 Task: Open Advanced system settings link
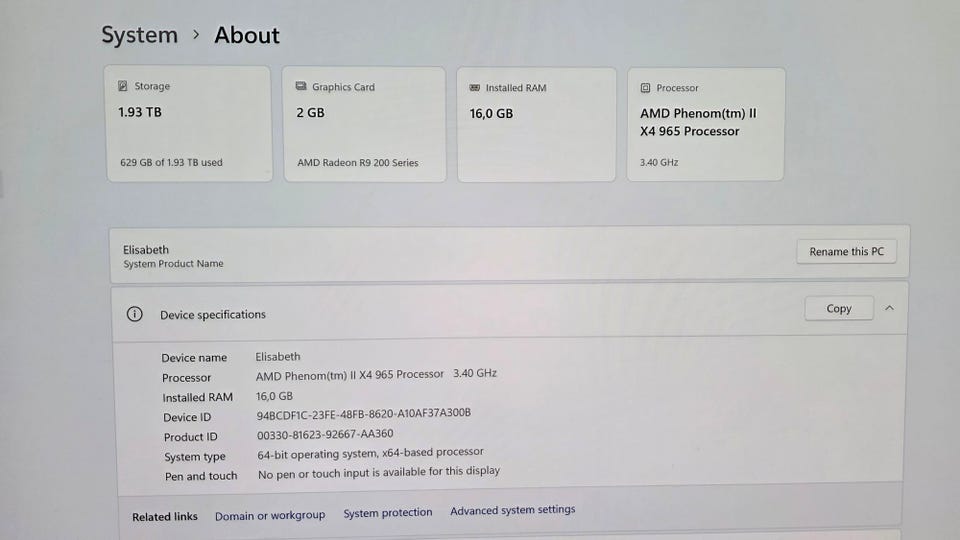point(512,509)
